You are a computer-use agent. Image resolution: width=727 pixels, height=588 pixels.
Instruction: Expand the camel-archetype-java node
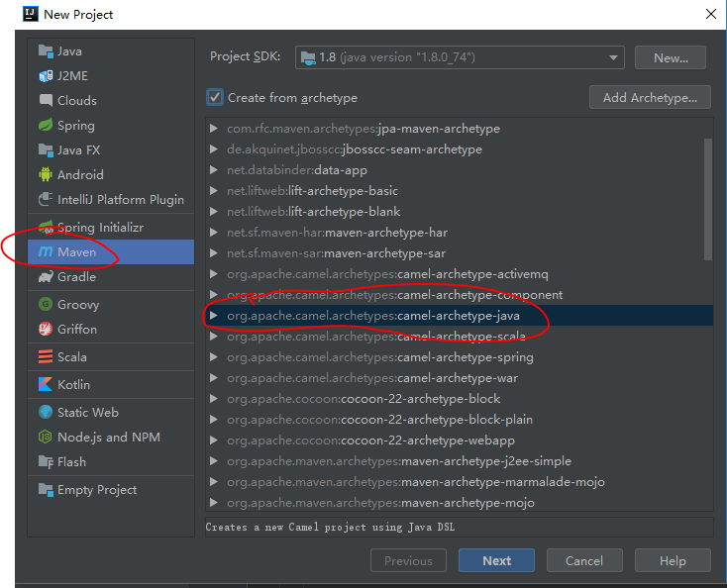213,316
